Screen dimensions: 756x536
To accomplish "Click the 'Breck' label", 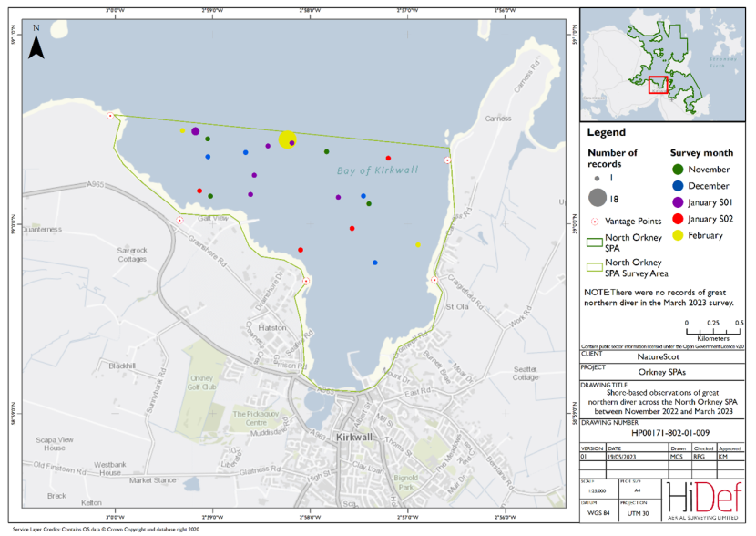I will [56, 496].
